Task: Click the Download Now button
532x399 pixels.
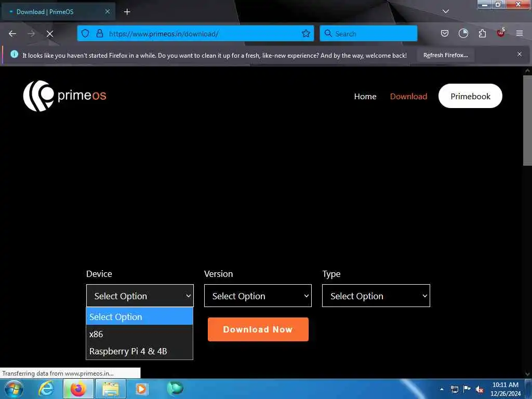Action: [258, 329]
